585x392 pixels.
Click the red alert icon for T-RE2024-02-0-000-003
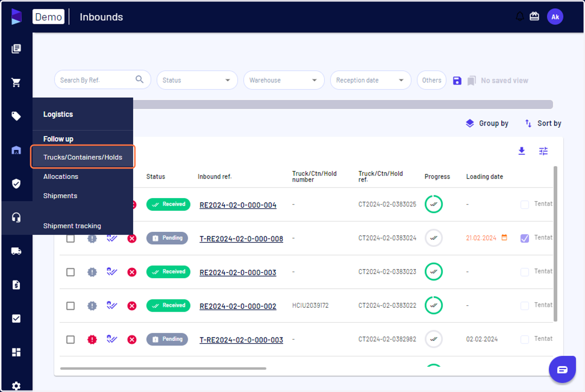92,339
